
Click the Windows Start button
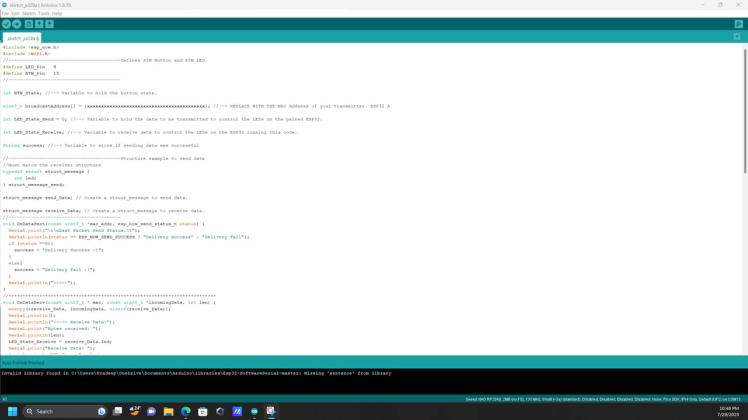(12, 411)
